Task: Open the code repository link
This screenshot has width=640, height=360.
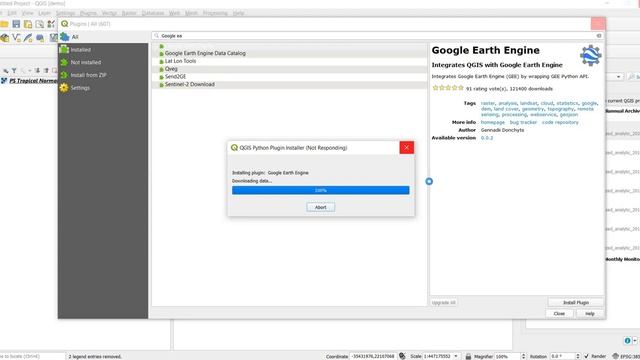Action: click(x=560, y=122)
